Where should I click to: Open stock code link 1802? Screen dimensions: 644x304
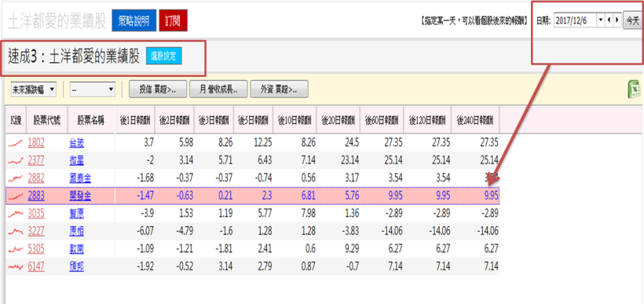pyautogui.click(x=36, y=143)
